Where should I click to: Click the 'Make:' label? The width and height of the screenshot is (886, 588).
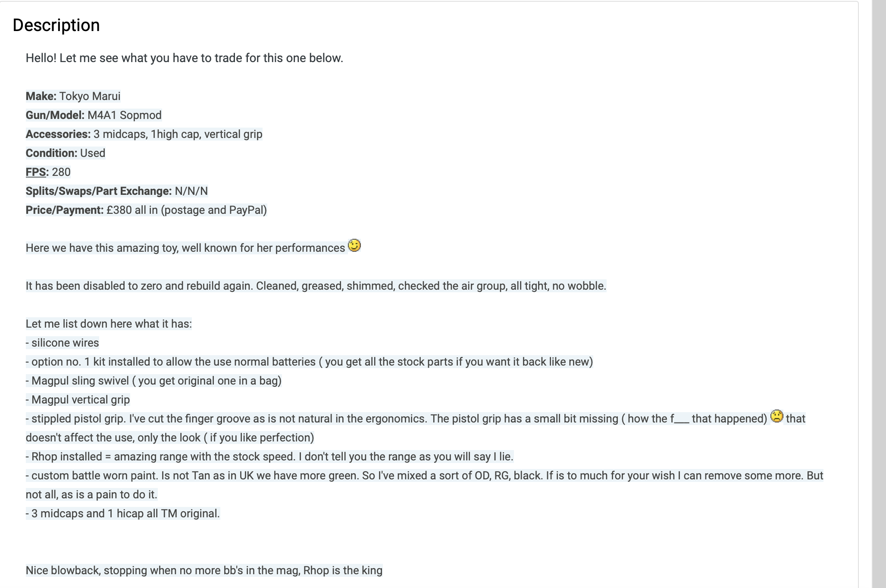click(x=41, y=96)
